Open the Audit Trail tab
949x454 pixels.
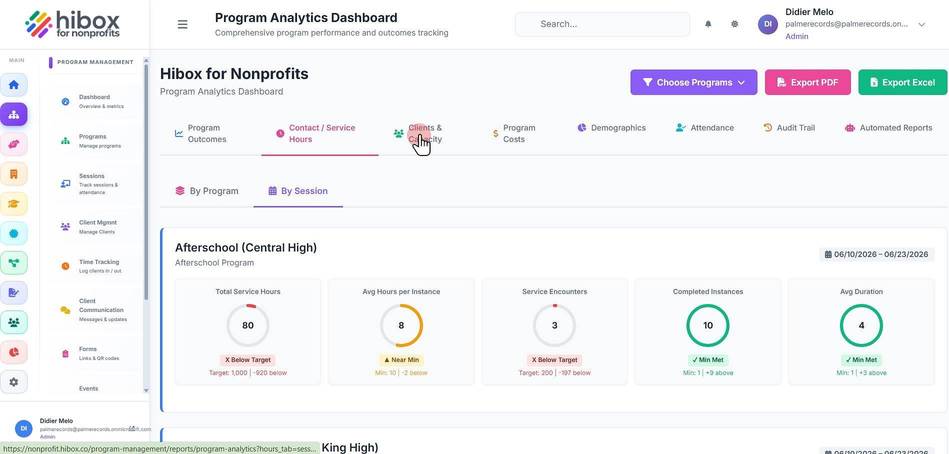pyautogui.click(x=789, y=128)
